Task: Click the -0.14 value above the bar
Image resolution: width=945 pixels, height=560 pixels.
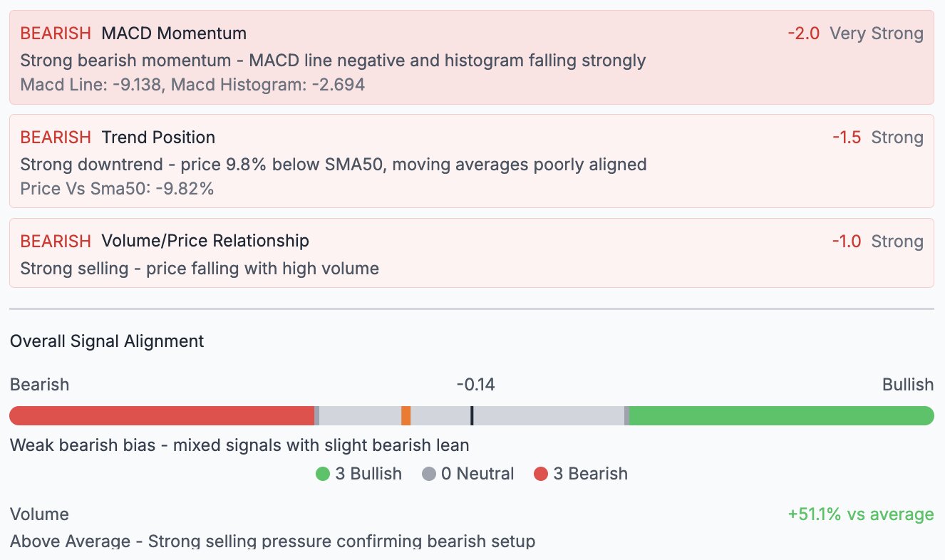Action: [475, 385]
